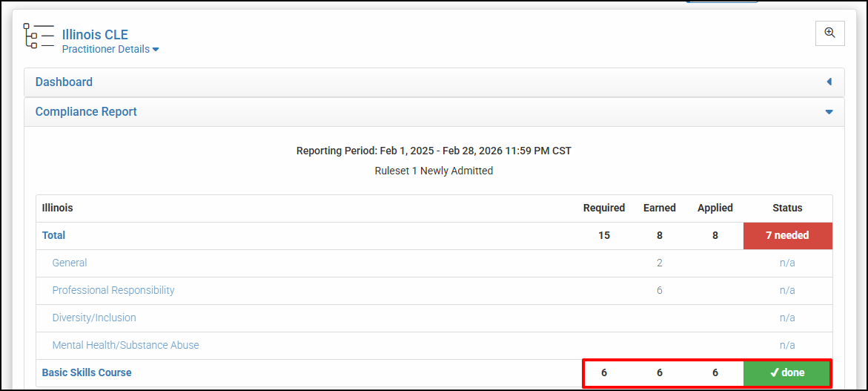Click the magnifier zoom icon button
This screenshot has width=868, height=391.
(x=829, y=33)
